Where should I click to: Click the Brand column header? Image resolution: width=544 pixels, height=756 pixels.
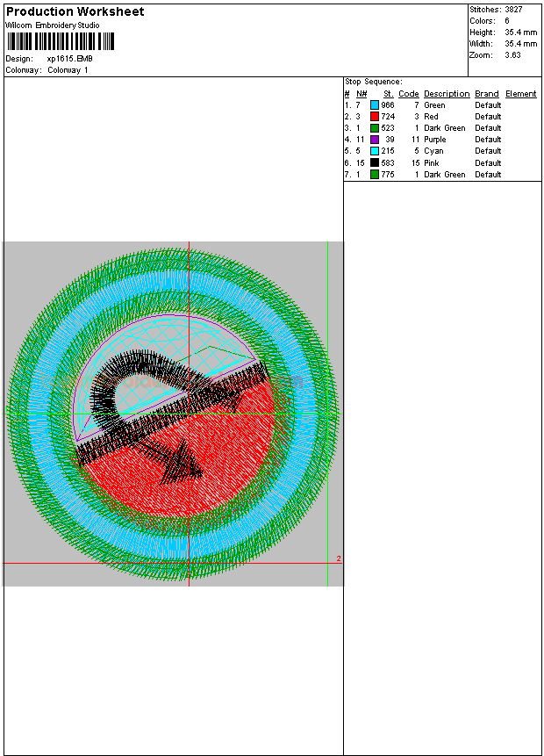click(487, 94)
